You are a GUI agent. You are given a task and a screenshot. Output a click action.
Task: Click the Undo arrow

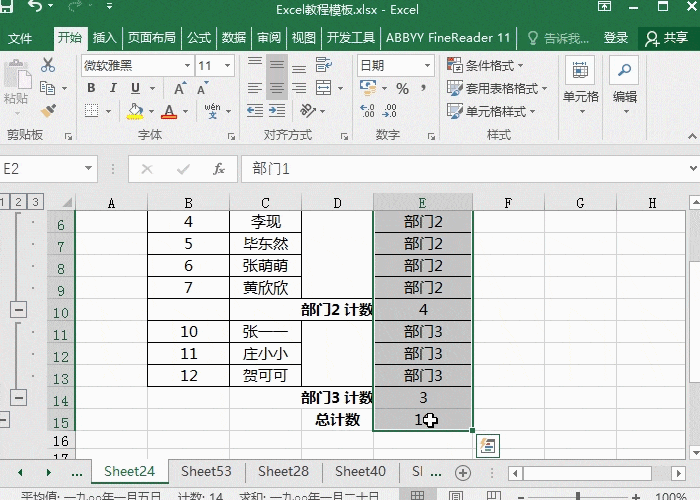click(36, 6)
